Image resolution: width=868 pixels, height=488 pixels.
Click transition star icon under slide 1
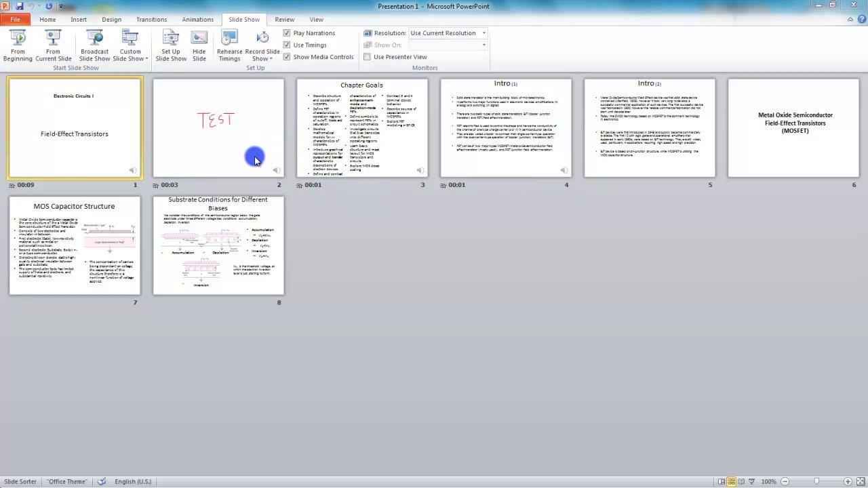click(x=12, y=185)
